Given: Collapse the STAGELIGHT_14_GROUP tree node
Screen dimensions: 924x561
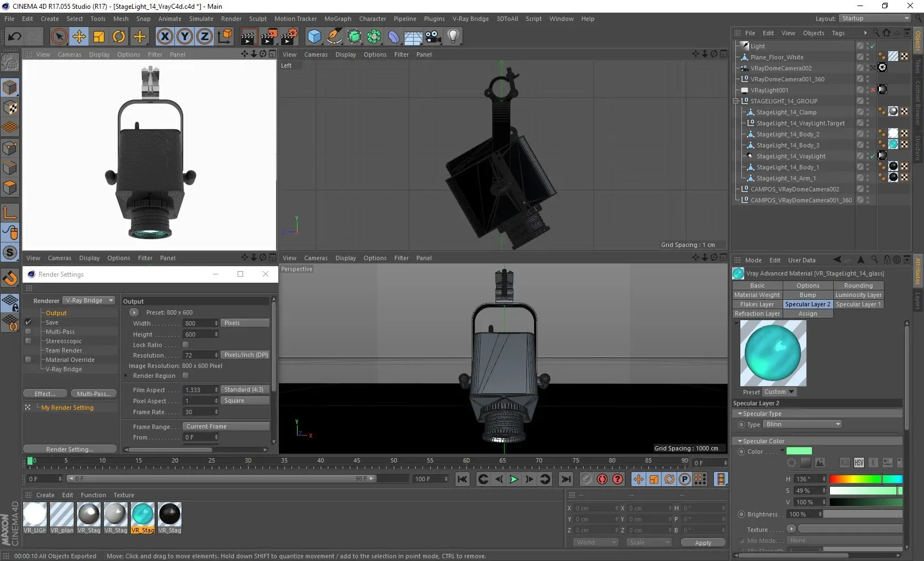Looking at the screenshot, I should pyautogui.click(x=736, y=101).
